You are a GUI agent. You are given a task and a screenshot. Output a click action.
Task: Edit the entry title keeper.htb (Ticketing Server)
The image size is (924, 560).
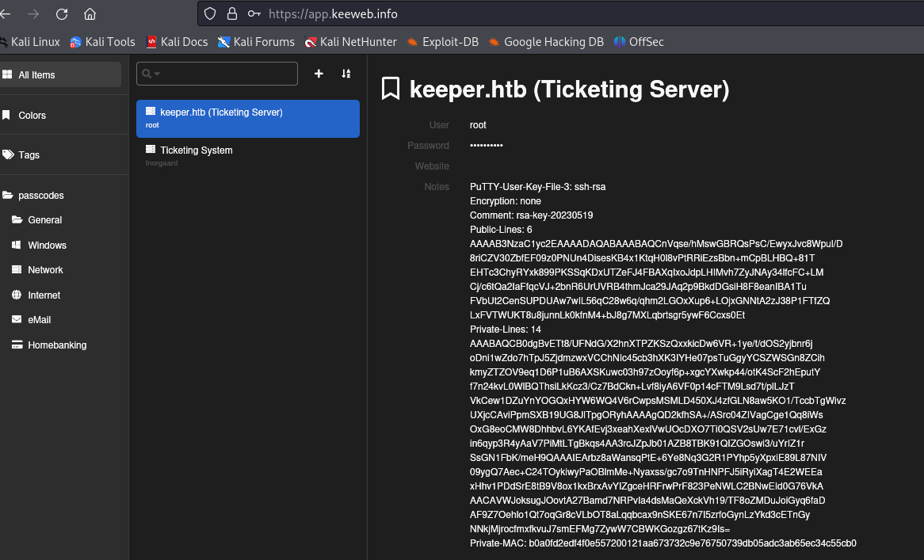pos(569,89)
